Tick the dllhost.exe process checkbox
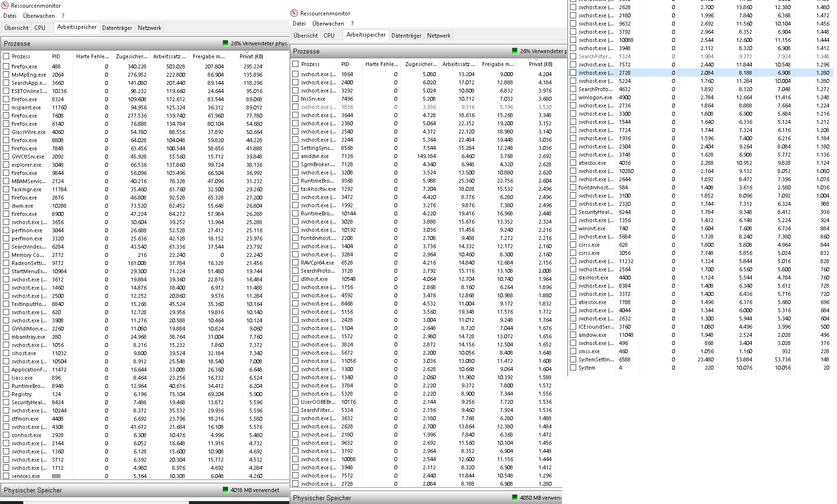 296,279
